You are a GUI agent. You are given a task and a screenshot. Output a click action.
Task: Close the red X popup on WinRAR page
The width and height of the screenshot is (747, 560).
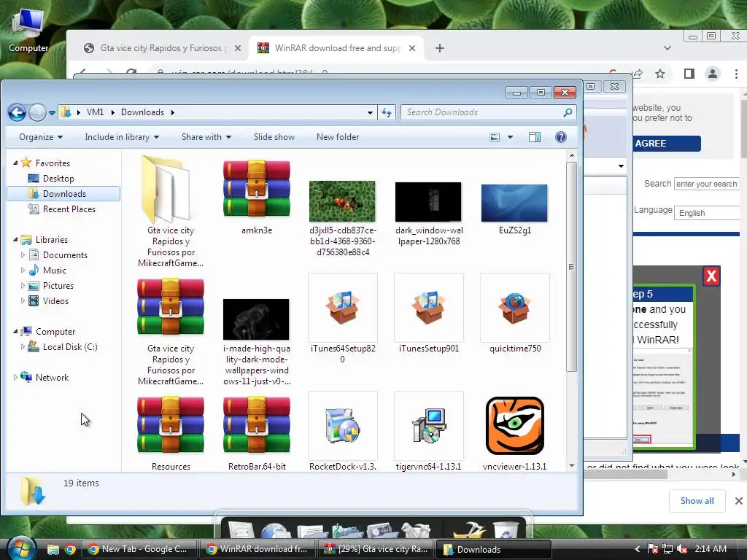tap(711, 276)
